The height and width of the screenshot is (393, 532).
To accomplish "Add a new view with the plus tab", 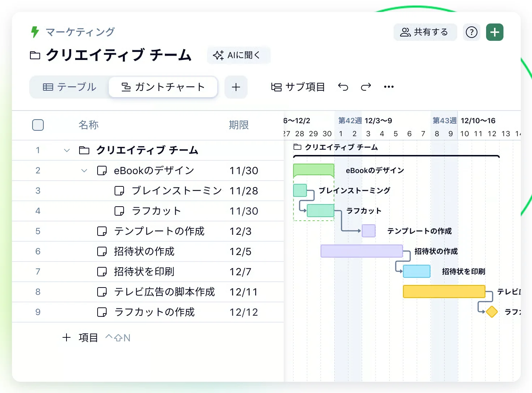I will (x=236, y=87).
